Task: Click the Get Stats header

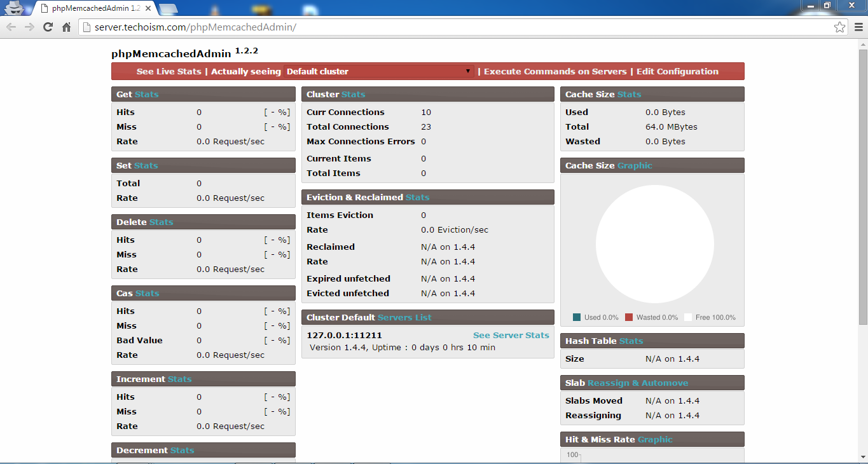Action: click(203, 94)
